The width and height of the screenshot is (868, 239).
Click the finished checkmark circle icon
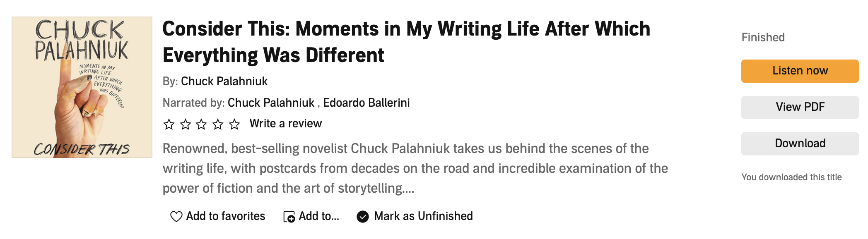363,217
